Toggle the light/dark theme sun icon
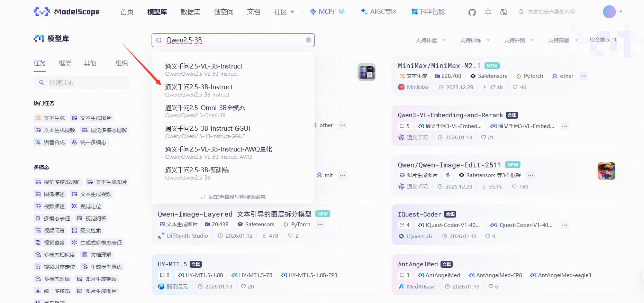644x303 pixels. coord(488,12)
